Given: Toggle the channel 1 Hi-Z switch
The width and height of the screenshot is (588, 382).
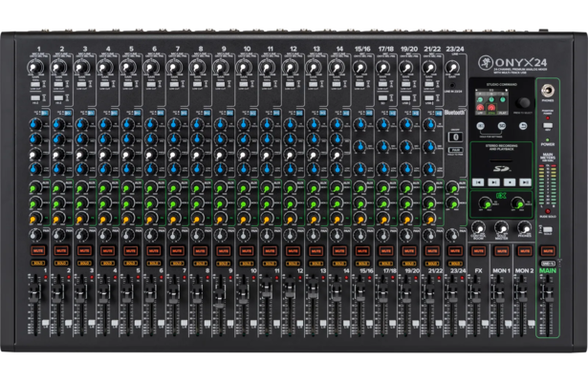Looking at the screenshot, I should coord(35,98).
